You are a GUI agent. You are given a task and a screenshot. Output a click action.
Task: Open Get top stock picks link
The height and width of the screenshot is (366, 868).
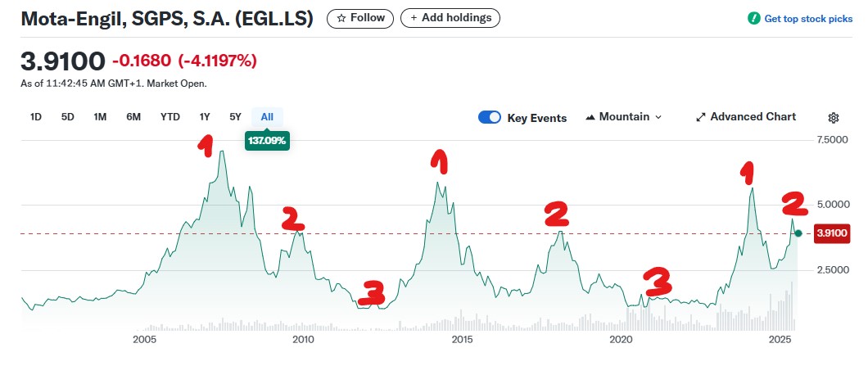[x=808, y=19]
